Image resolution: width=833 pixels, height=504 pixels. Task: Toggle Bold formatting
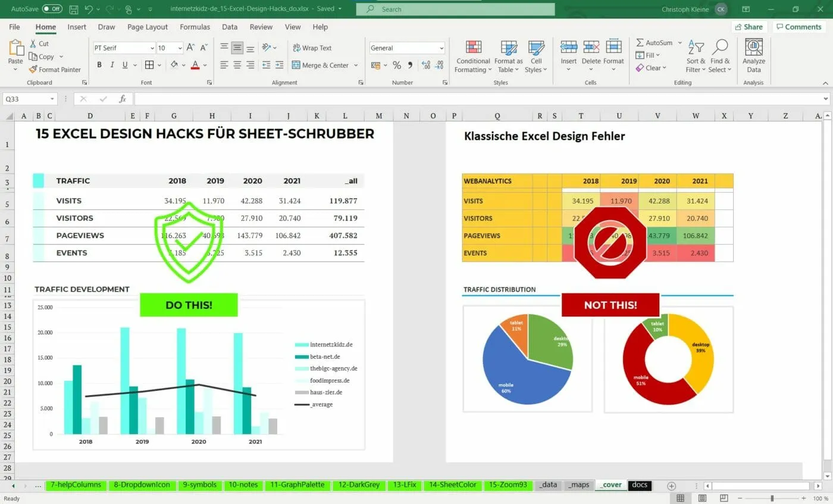pyautogui.click(x=99, y=65)
